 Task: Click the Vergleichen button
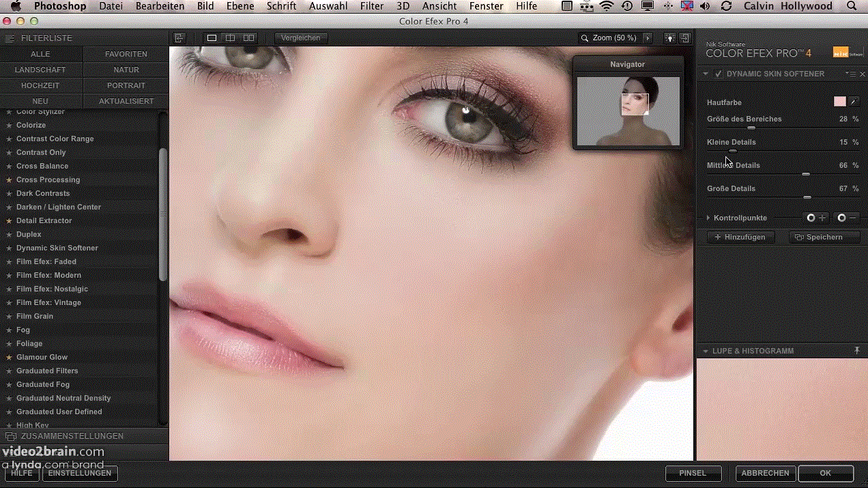click(x=301, y=38)
